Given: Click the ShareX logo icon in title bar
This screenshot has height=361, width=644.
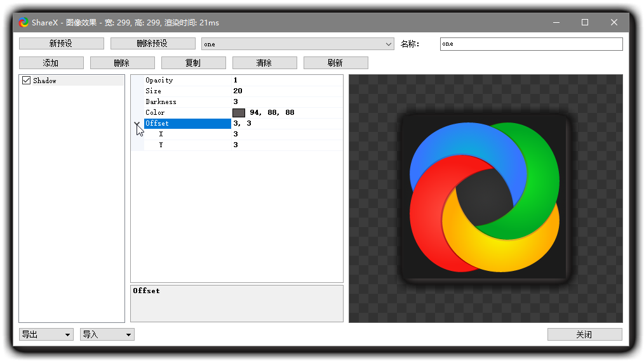Looking at the screenshot, I should (23, 23).
